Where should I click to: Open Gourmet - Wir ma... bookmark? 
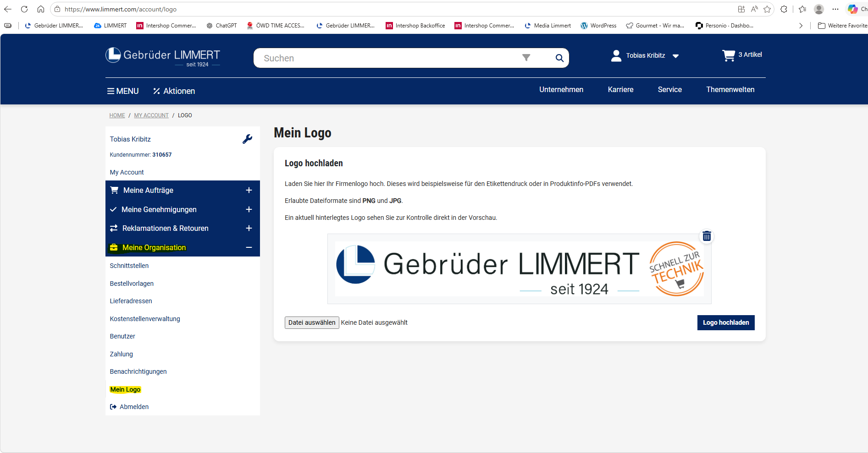[x=655, y=26]
